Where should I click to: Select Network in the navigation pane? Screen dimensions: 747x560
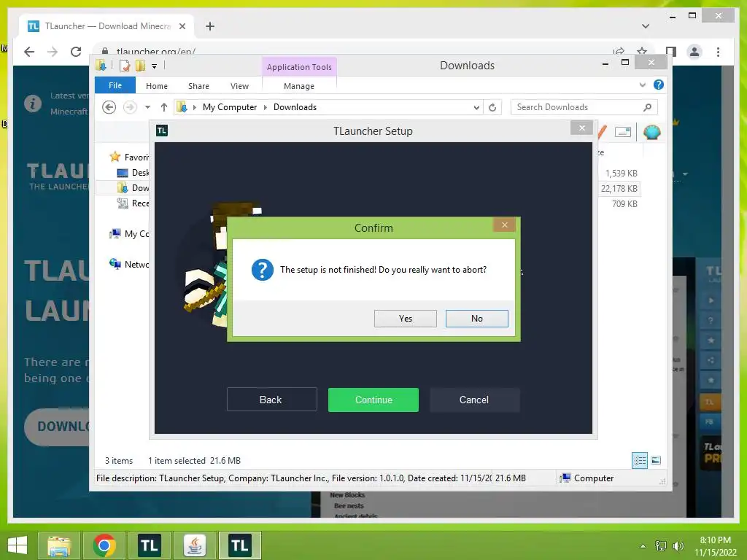[x=129, y=264]
